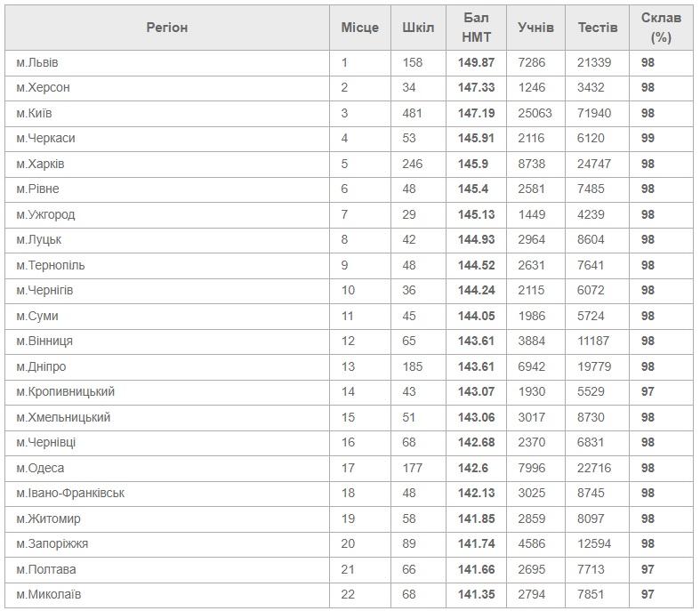This screenshot has width=700, height=611.
Task: Sort table by the Регіон column header
Action: (x=167, y=28)
